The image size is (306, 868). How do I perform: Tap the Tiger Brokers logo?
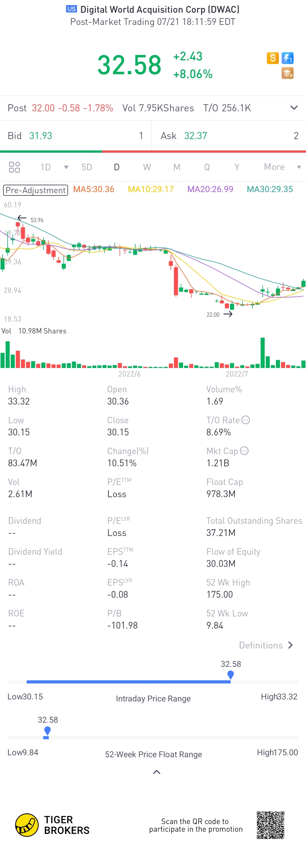pyautogui.click(x=52, y=825)
